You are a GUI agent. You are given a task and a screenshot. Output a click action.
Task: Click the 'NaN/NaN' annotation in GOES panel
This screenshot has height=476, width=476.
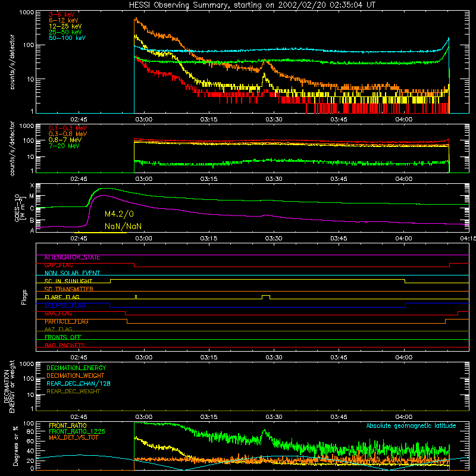[x=123, y=226]
